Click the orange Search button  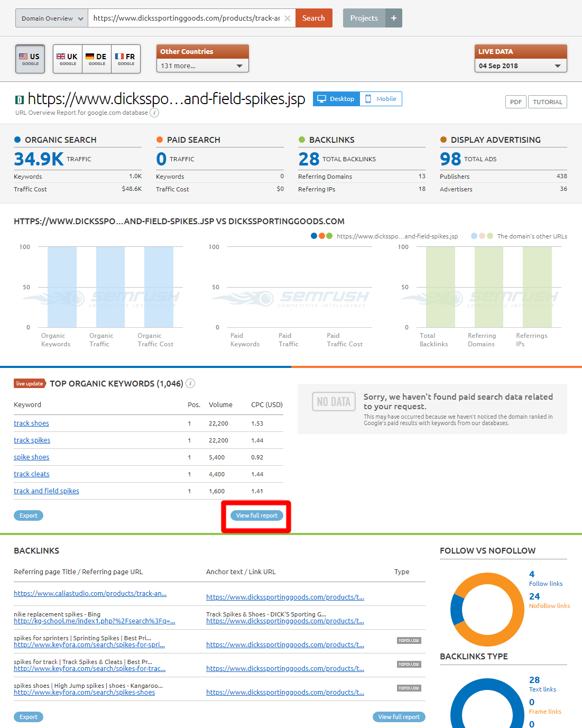(314, 18)
